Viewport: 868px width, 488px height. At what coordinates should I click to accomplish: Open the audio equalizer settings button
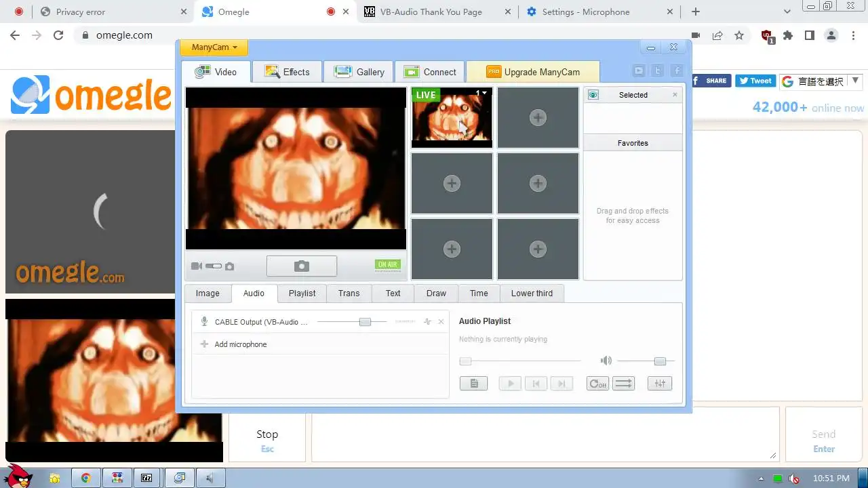660,384
